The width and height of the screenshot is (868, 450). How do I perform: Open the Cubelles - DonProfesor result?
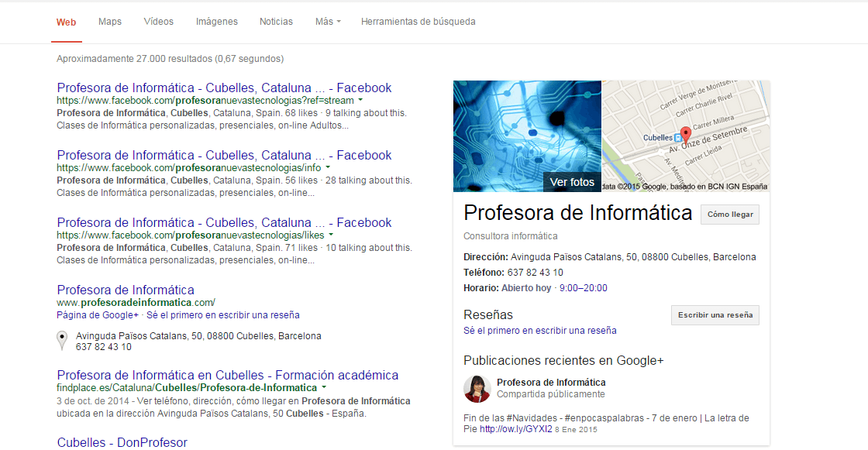pyautogui.click(x=122, y=442)
